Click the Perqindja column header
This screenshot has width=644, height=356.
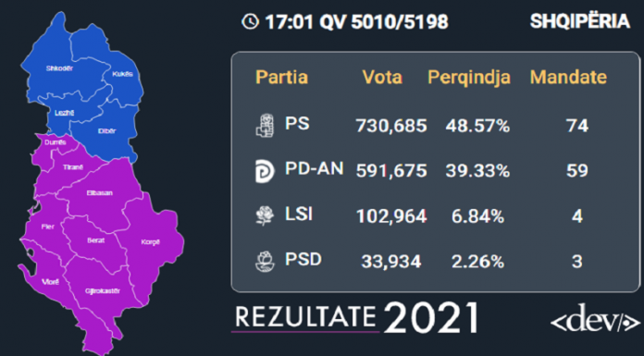[469, 78]
